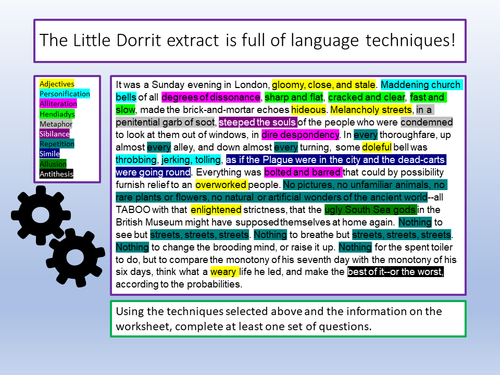The height and width of the screenshot is (375, 500).
Task: Click the lower-right gear icon
Action: 75,257
